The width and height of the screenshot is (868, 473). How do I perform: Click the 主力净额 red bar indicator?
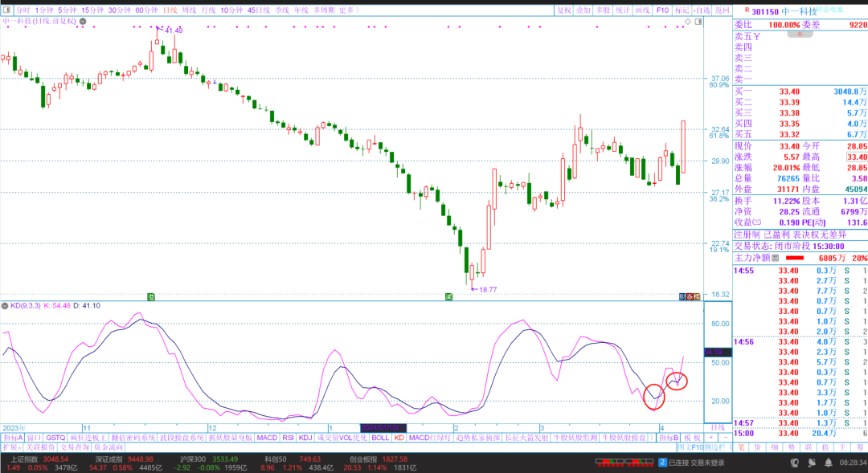click(x=794, y=259)
